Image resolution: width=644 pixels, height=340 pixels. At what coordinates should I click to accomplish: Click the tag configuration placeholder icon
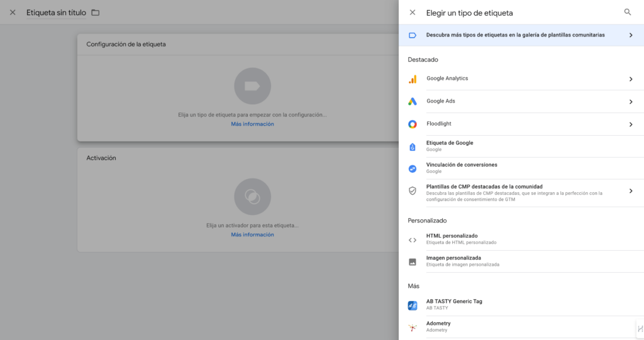pos(252,86)
